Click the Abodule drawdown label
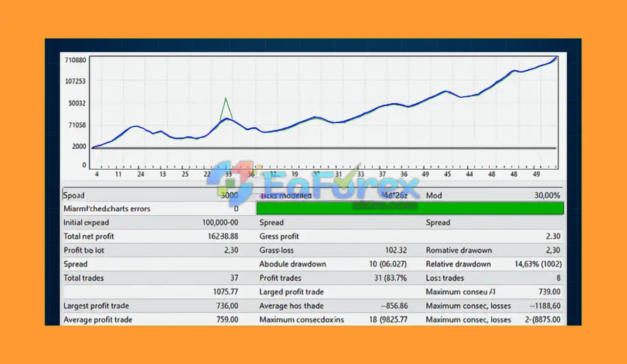The height and width of the screenshot is (364, 627). [x=292, y=264]
